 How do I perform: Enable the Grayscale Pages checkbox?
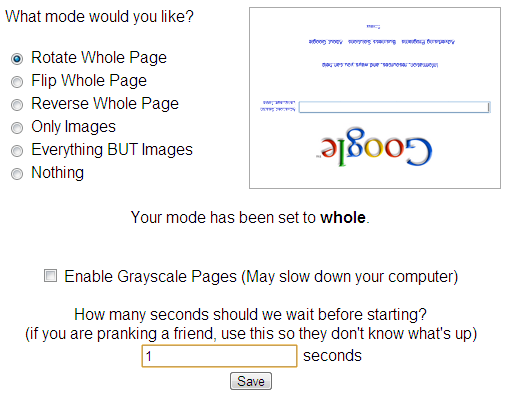coord(50,276)
